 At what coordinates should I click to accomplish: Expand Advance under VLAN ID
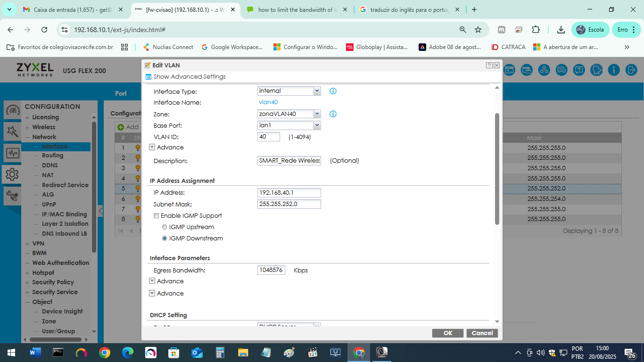point(152,147)
